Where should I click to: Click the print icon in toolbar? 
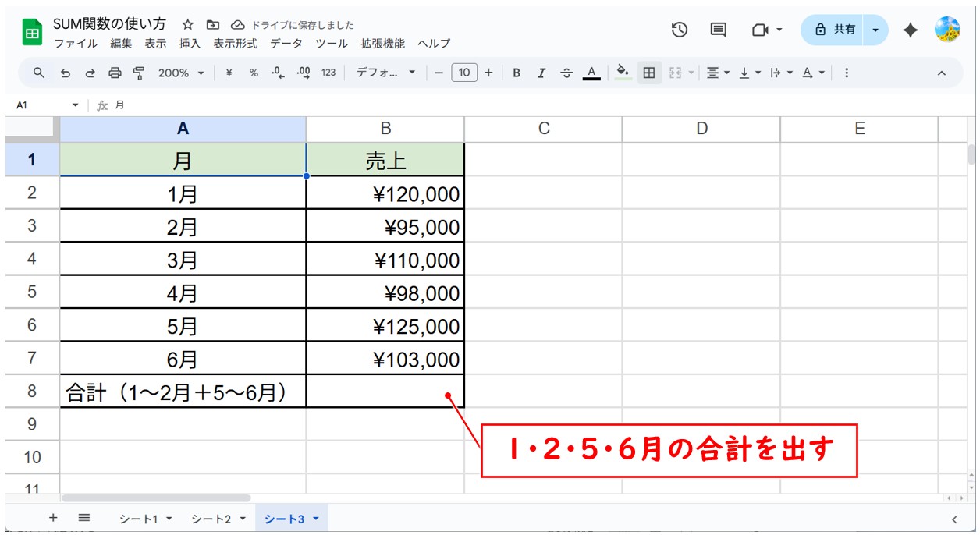tap(115, 73)
